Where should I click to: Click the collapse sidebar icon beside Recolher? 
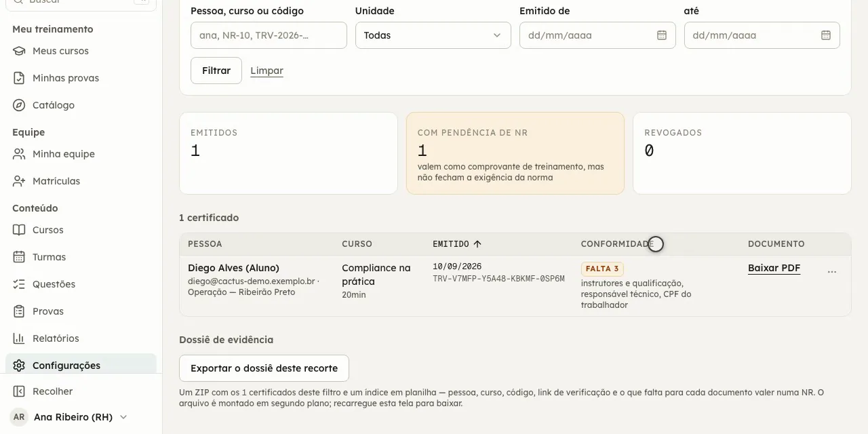[19, 391]
